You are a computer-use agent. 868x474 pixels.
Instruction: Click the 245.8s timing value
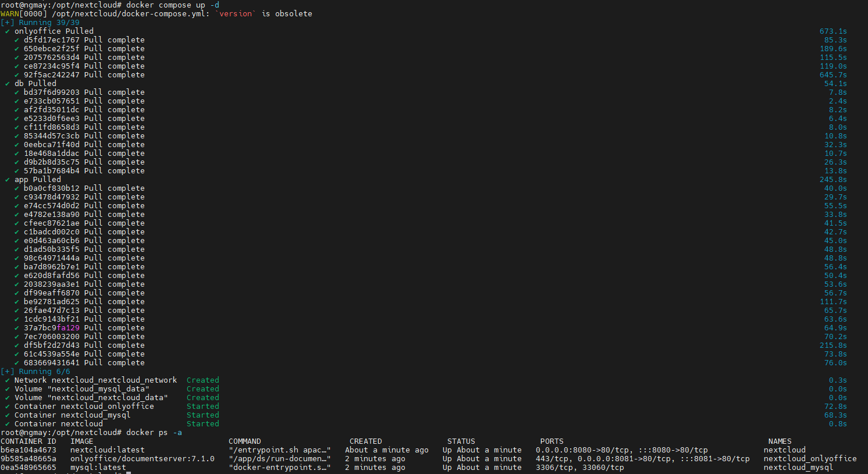tap(833, 179)
